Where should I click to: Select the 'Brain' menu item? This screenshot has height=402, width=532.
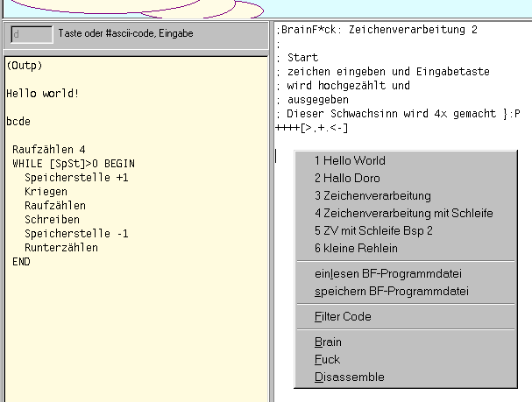point(406,342)
